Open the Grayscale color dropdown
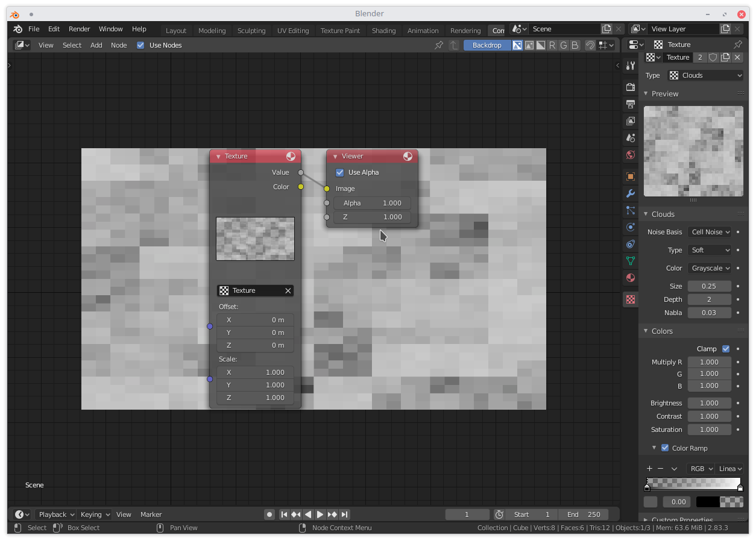This screenshot has height=541, width=756. pyautogui.click(x=710, y=268)
